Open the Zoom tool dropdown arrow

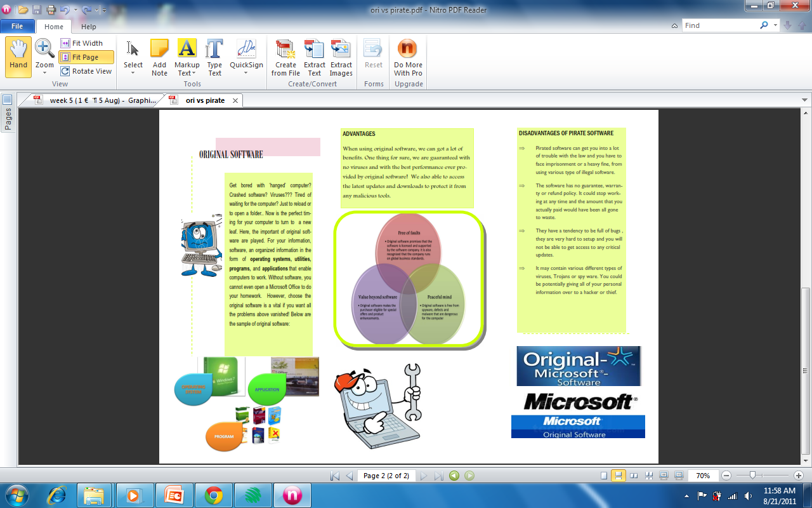pos(44,73)
